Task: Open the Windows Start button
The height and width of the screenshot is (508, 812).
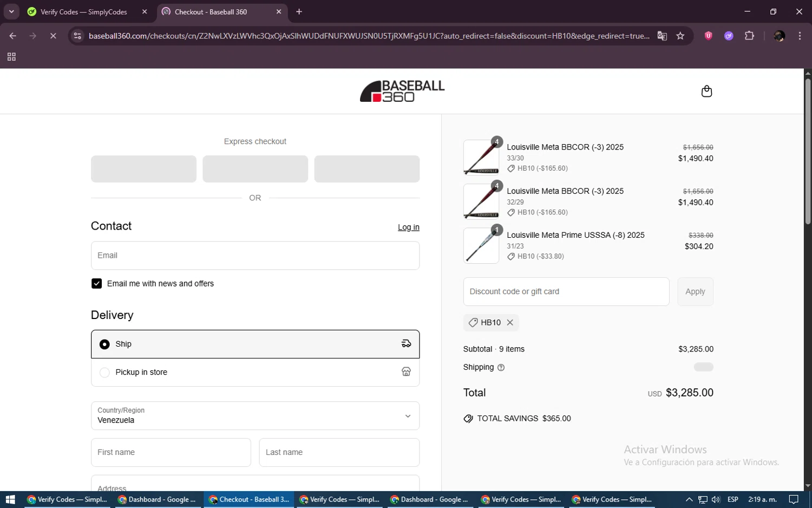Action: [x=10, y=499]
